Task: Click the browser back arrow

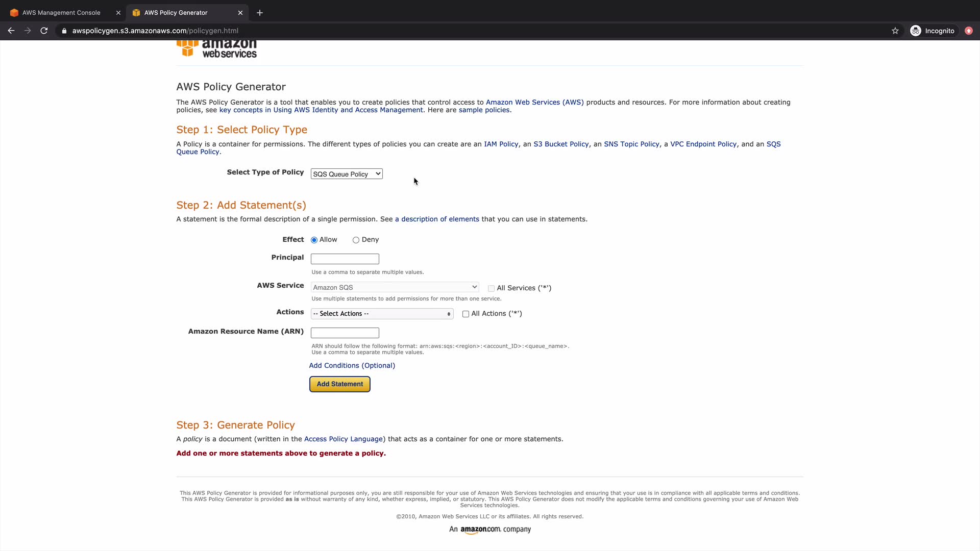Action: [x=11, y=31]
